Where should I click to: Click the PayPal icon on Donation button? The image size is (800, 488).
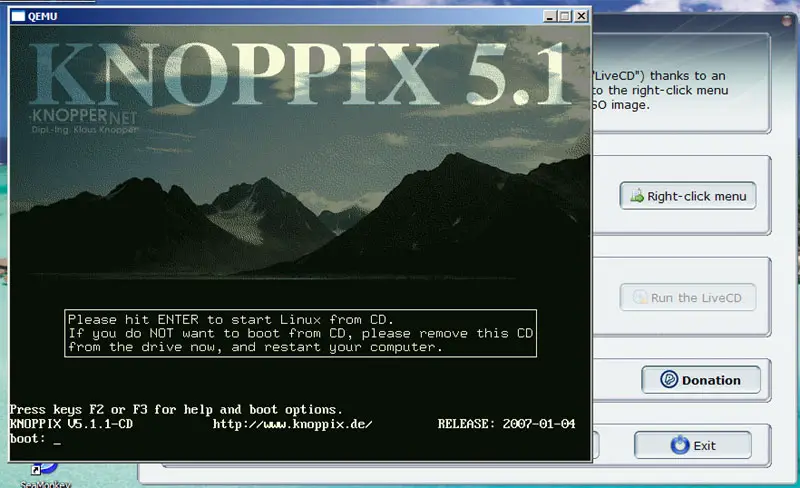point(669,379)
